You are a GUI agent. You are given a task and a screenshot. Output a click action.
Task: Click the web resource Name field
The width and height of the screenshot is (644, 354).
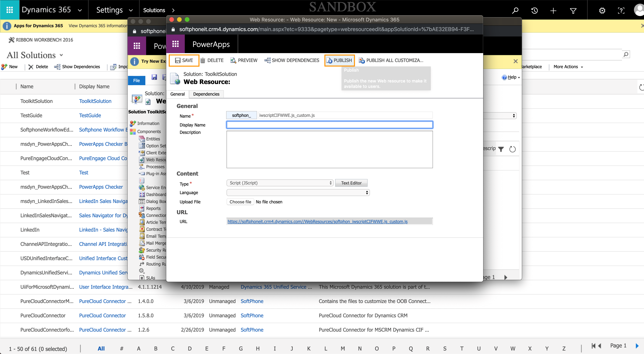[x=345, y=115]
